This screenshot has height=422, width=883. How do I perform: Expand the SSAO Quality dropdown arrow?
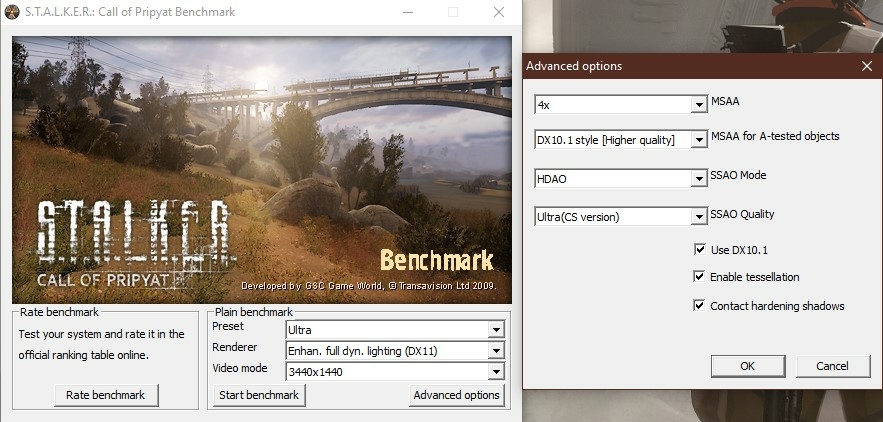pos(699,216)
